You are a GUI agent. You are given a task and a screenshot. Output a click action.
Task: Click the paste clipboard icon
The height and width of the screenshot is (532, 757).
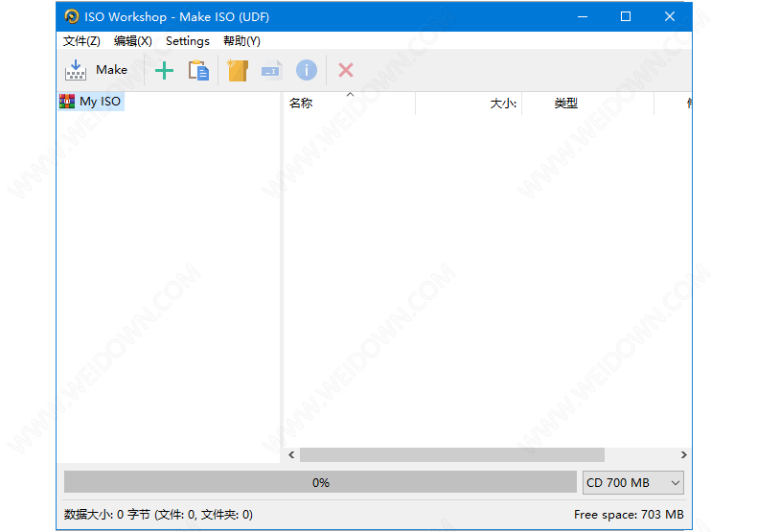[198, 71]
